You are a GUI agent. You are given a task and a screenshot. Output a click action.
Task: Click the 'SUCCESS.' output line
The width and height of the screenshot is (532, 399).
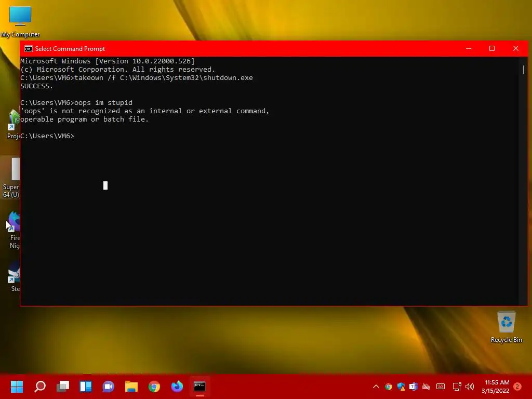[37, 86]
